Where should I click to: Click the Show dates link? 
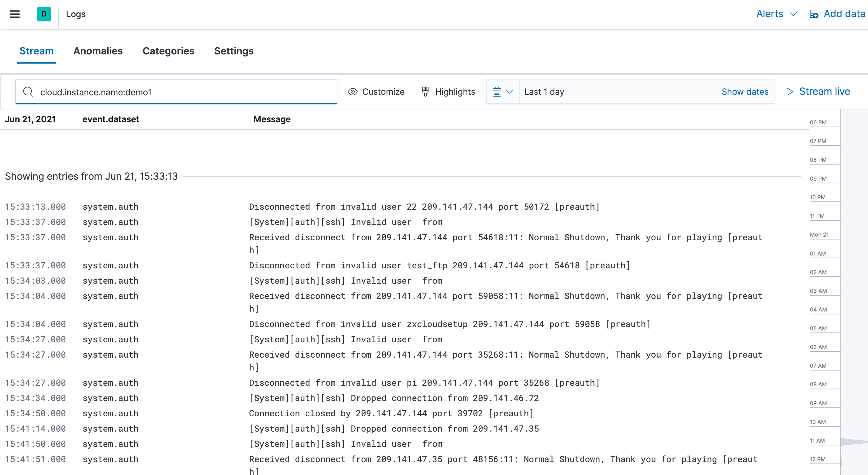[x=745, y=92]
